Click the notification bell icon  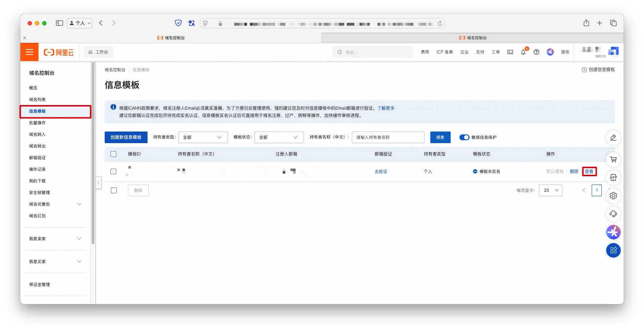pos(523,52)
